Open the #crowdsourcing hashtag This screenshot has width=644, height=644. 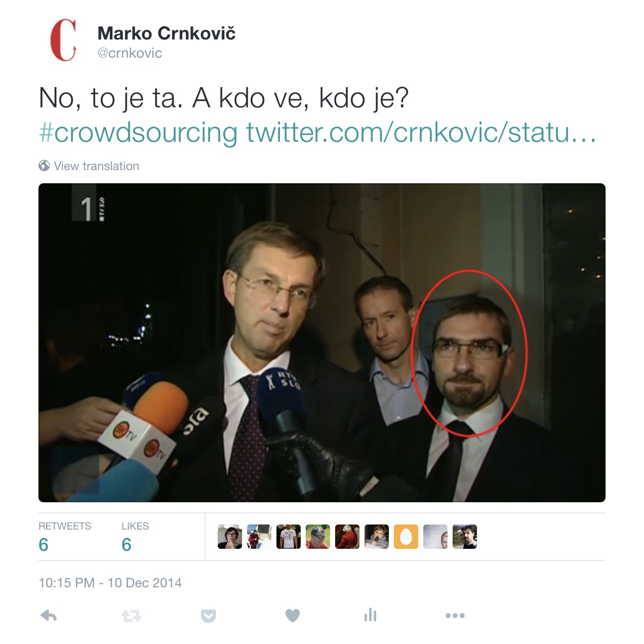click(x=138, y=133)
